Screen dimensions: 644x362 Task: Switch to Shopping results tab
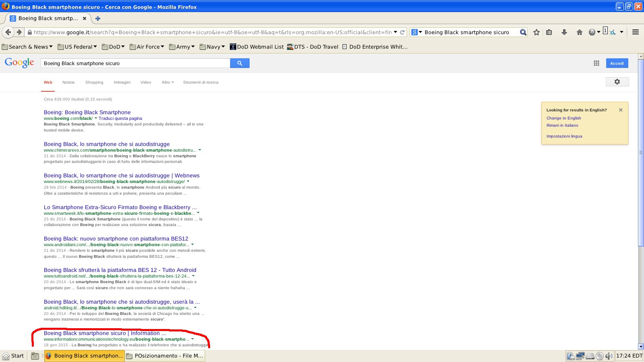point(94,82)
